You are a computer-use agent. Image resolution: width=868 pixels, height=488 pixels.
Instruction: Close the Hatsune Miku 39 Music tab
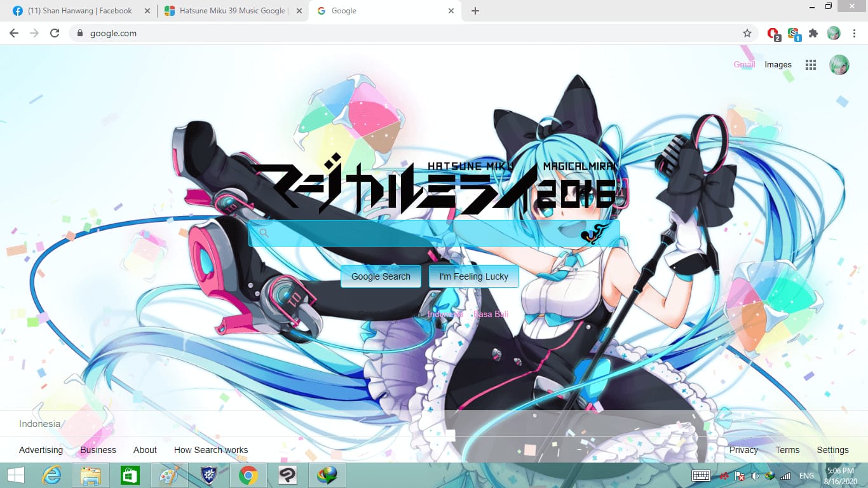coord(299,11)
